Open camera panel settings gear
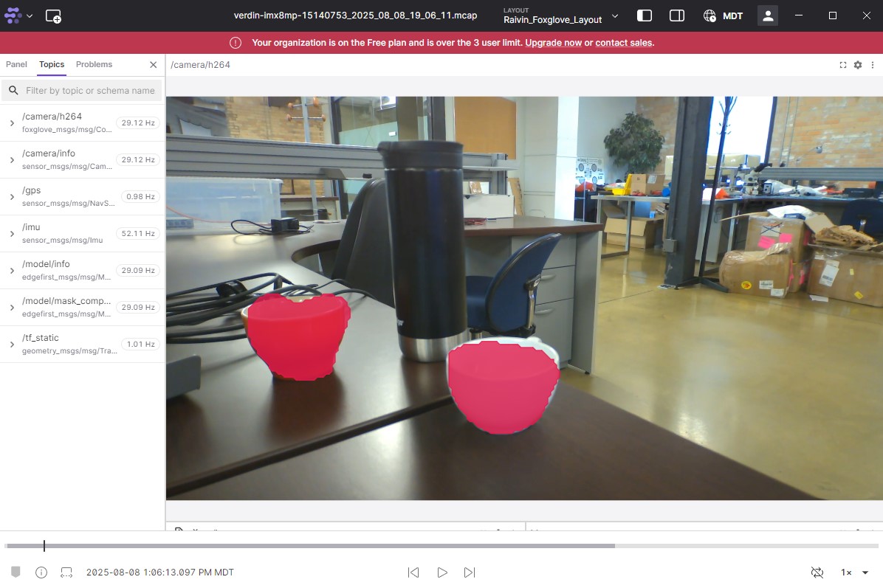 [x=858, y=65]
